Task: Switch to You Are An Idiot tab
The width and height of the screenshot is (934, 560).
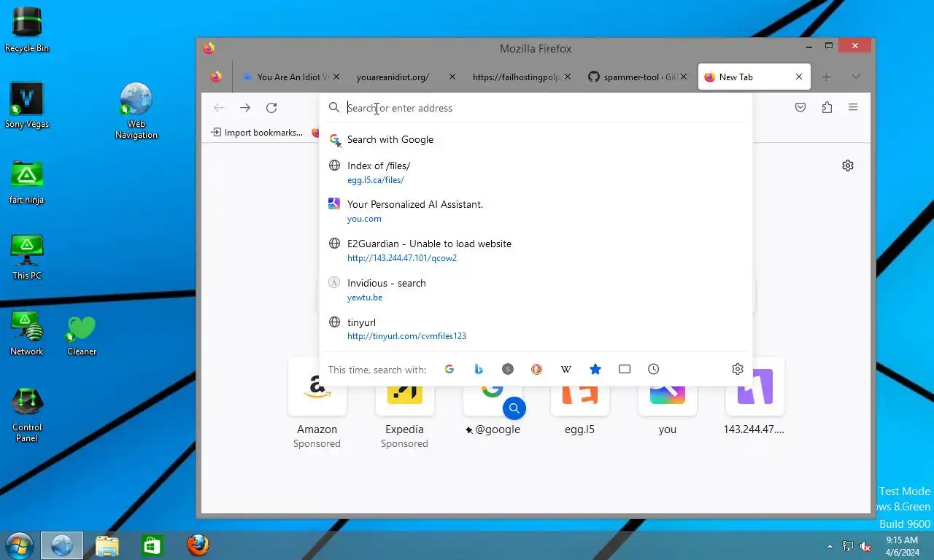Action: [290, 77]
